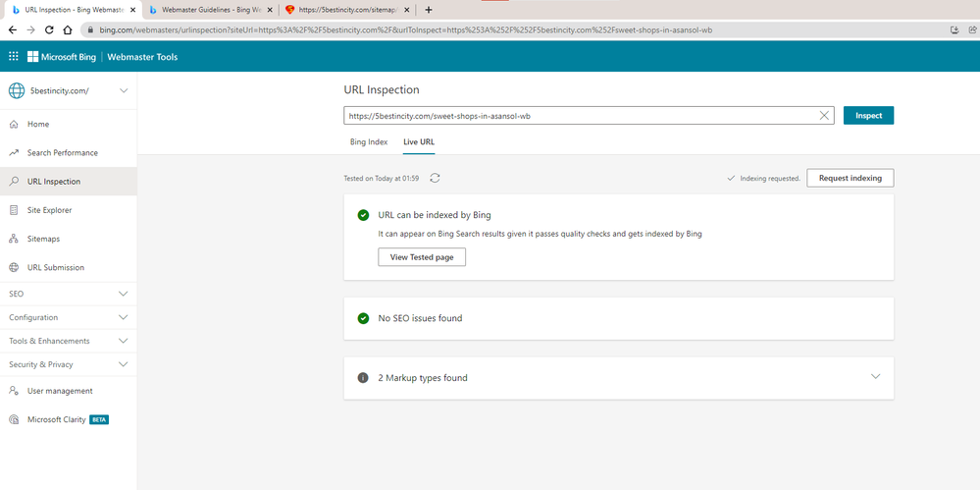Image resolution: width=980 pixels, height=490 pixels.
Task: Click the URL Submission globe icon
Action: click(x=14, y=267)
